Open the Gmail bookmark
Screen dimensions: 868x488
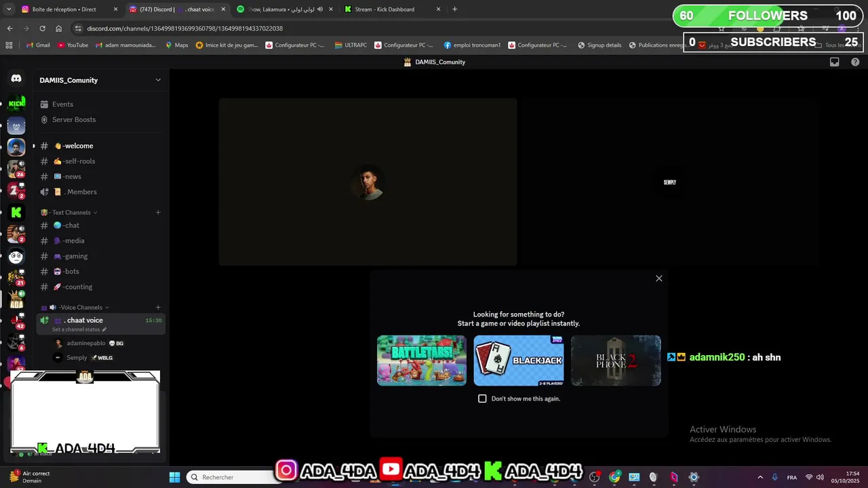click(x=38, y=45)
